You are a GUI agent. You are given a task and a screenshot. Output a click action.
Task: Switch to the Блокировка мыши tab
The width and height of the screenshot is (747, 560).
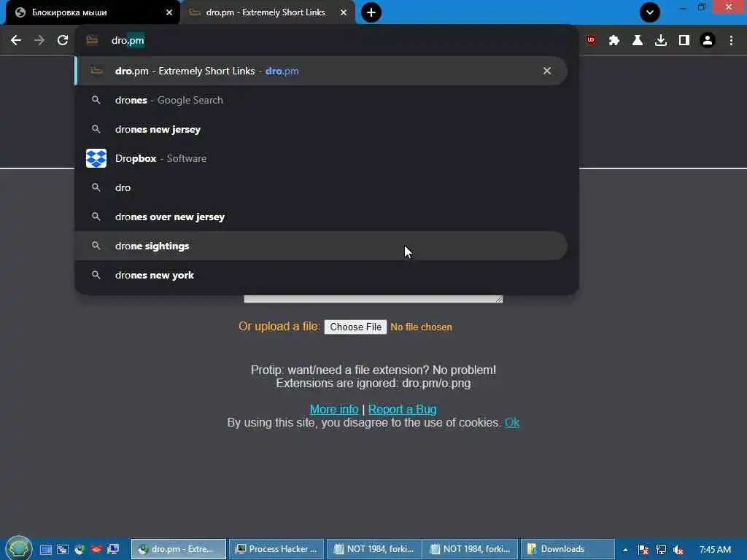[93, 12]
